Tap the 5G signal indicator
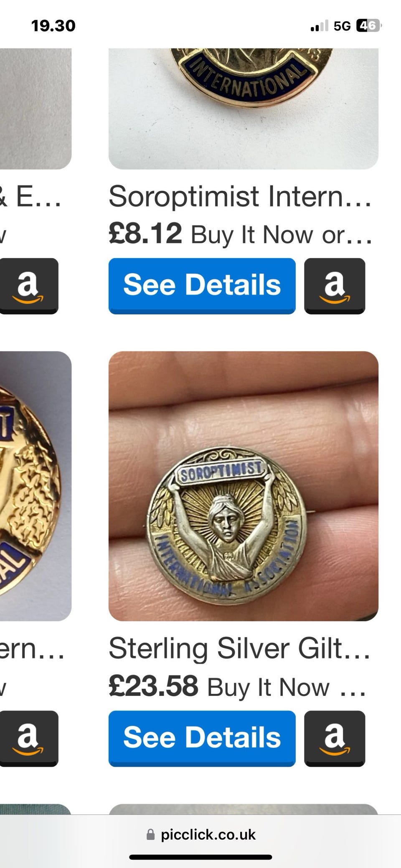 point(342,26)
